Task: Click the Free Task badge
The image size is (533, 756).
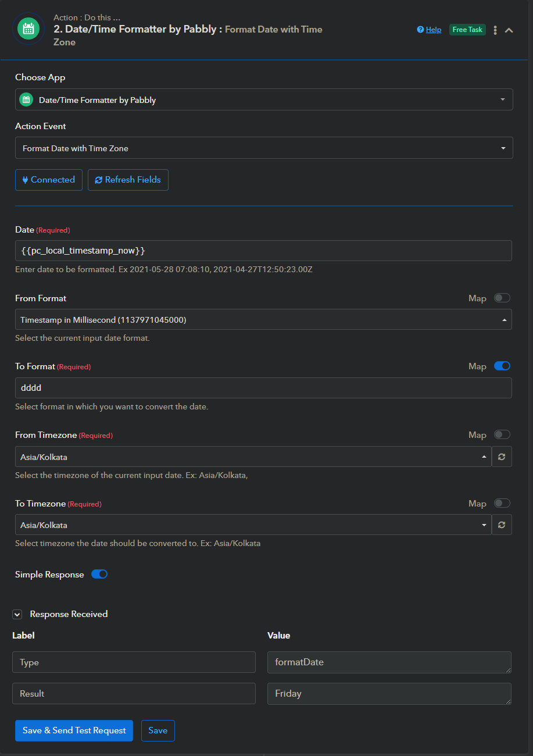Action: (467, 30)
